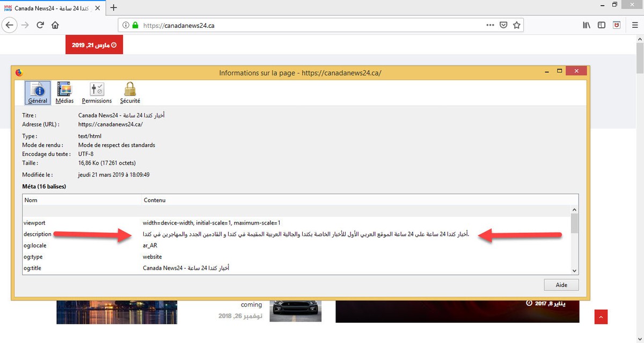The height and width of the screenshot is (343, 644).
Task: Click the red extension icon in toolbar
Action: pyautogui.click(x=617, y=25)
